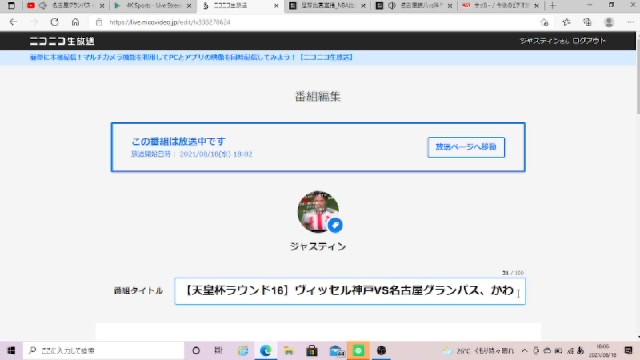The height and width of the screenshot is (360, 640).
Task: Click the 放送ページへ移動 button
Action: (466, 147)
